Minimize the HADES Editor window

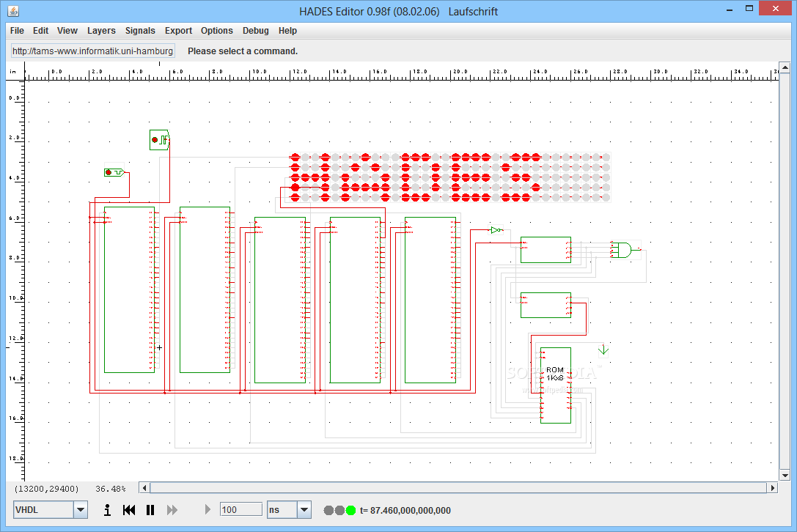[730, 9]
